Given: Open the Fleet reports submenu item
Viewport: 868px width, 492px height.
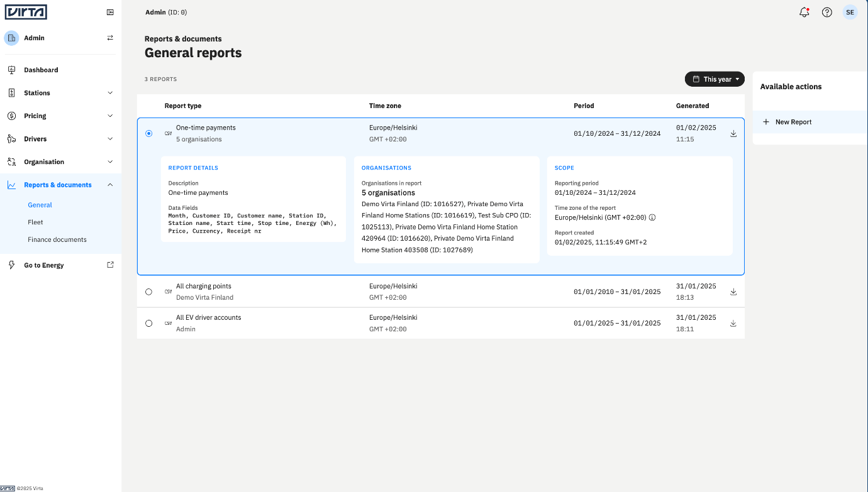Looking at the screenshot, I should [x=35, y=222].
